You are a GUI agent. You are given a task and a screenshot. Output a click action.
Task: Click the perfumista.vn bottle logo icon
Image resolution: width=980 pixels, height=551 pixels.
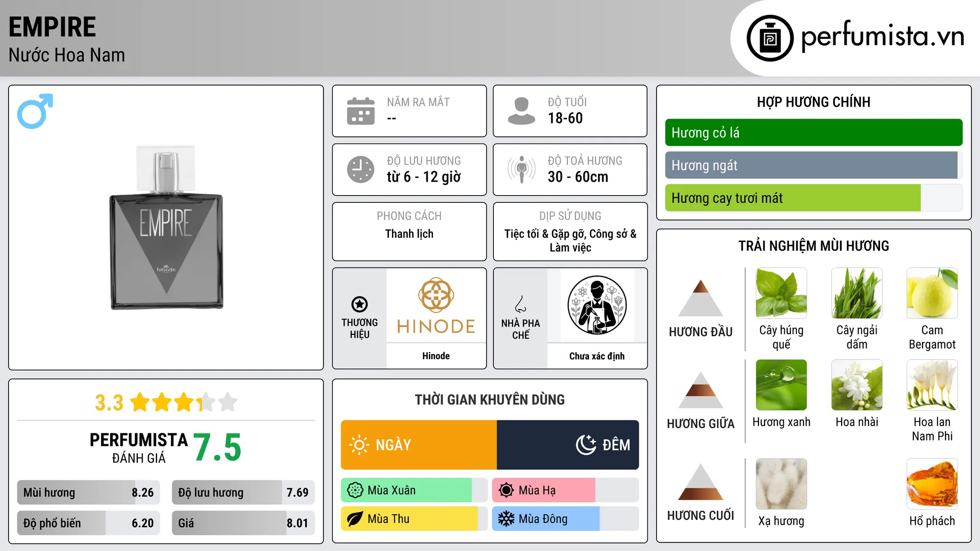pyautogui.click(x=770, y=38)
